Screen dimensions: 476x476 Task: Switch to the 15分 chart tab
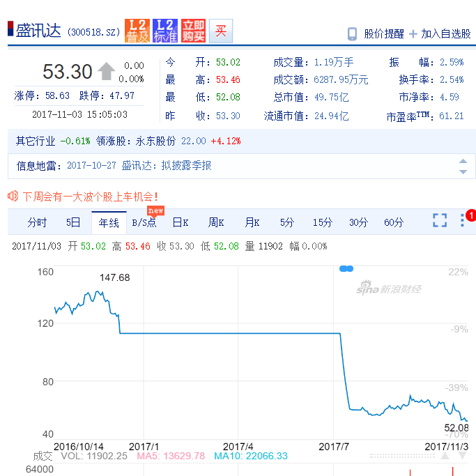point(323,222)
